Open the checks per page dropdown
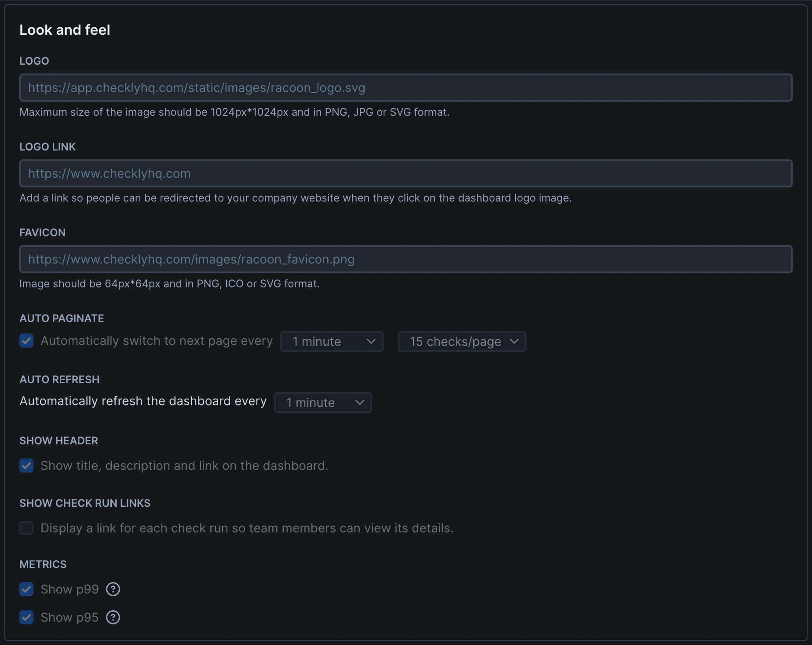The image size is (812, 645). tap(461, 341)
